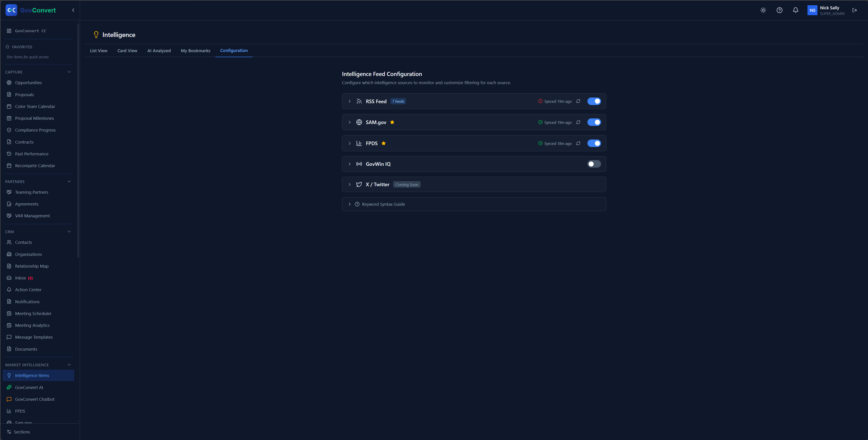
Task: Open the help question mark icon
Action: click(x=779, y=10)
